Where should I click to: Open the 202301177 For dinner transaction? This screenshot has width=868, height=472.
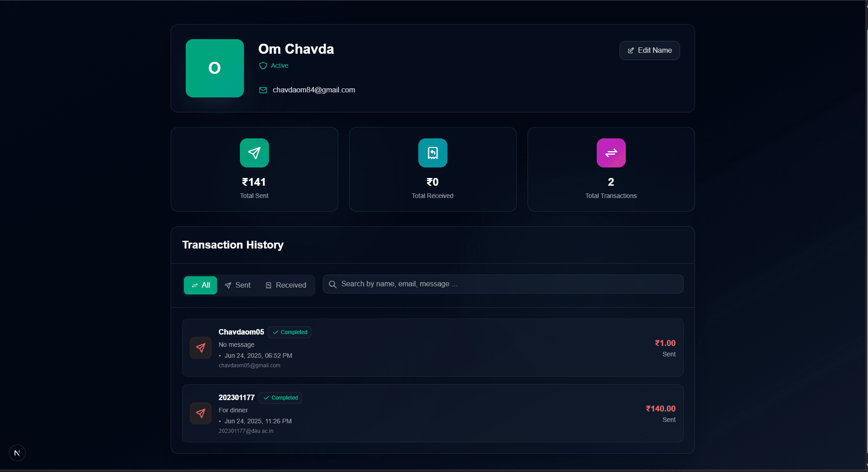point(432,413)
